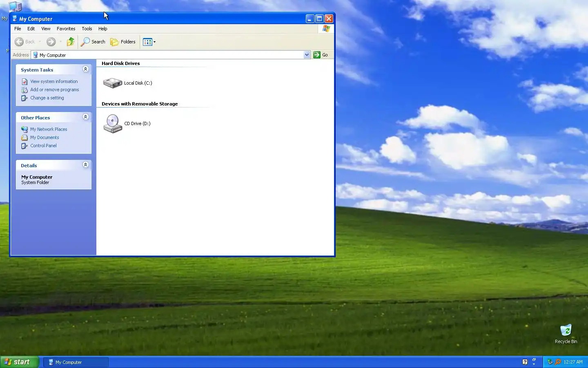Click the Go button beside address bar

[321, 55]
